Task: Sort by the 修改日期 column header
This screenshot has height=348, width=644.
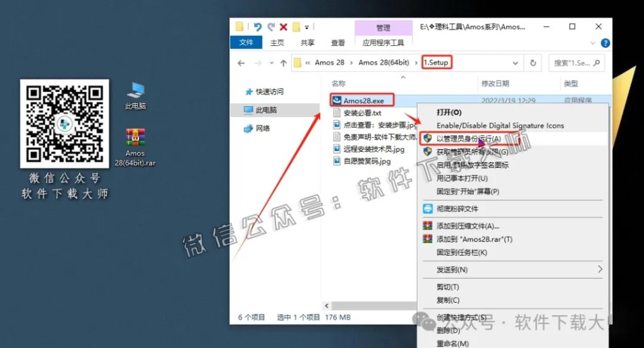Action: (495, 84)
